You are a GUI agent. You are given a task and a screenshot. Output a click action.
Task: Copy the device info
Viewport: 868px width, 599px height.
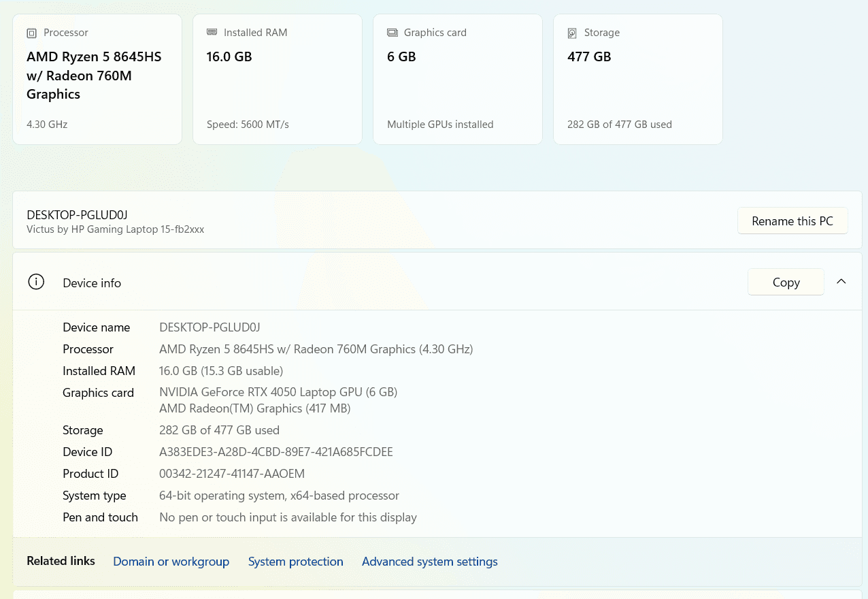(x=786, y=282)
